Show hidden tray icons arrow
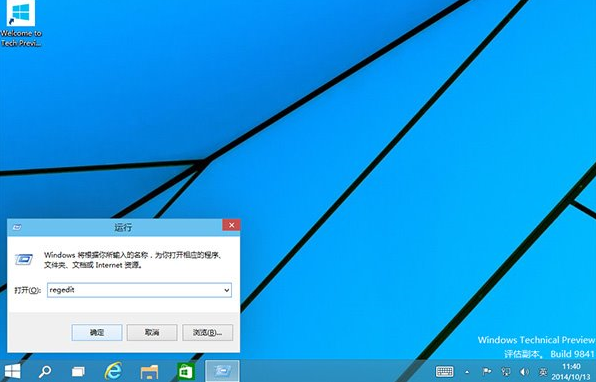Screen dimensions: 596x382 [467, 372]
